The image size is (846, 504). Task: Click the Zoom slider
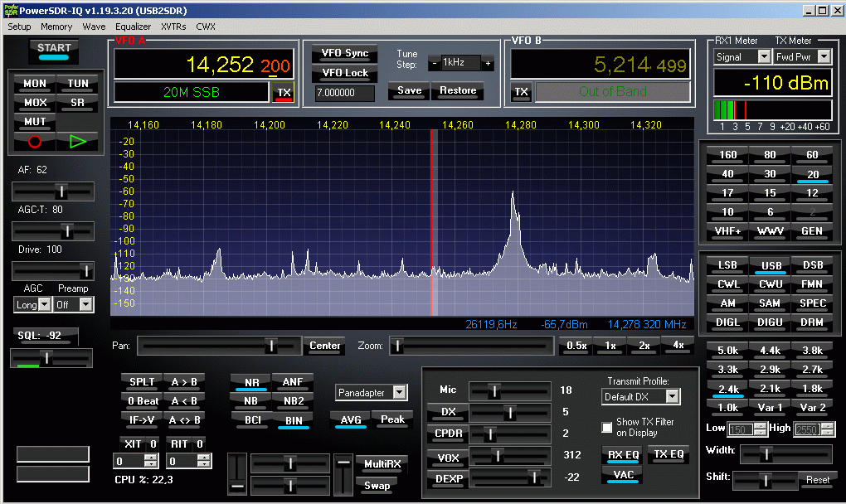pyautogui.click(x=472, y=346)
